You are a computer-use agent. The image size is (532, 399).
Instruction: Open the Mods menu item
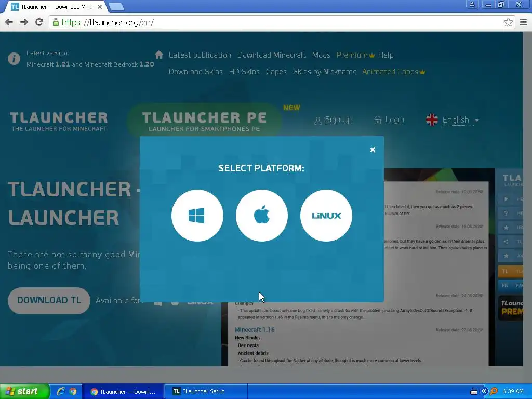(321, 55)
